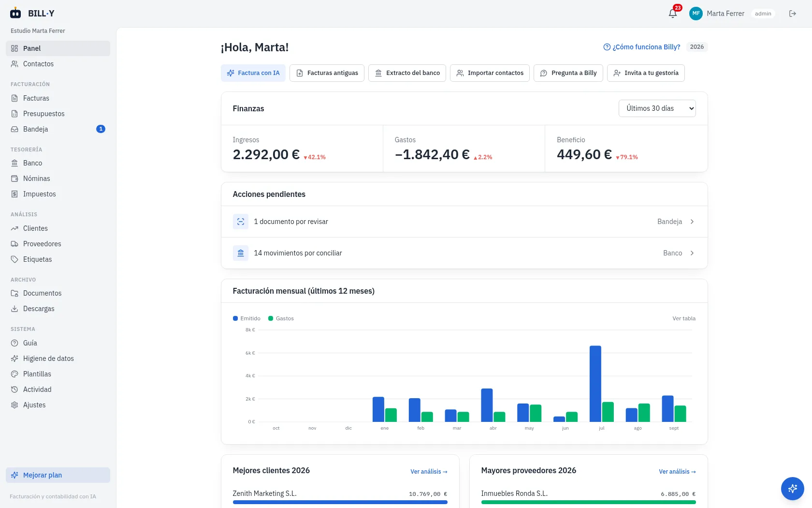Open the Últimos 30 días period dropdown

(x=657, y=108)
